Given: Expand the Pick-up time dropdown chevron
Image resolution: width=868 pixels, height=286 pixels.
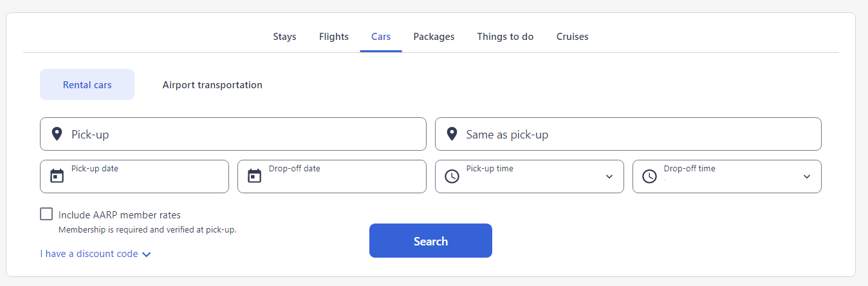Looking at the screenshot, I should click(x=609, y=176).
